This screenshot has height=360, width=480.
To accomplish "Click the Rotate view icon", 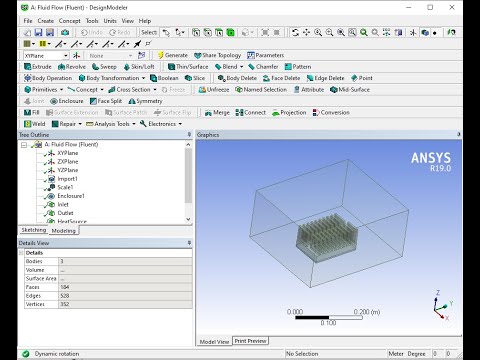I will tap(295, 32).
